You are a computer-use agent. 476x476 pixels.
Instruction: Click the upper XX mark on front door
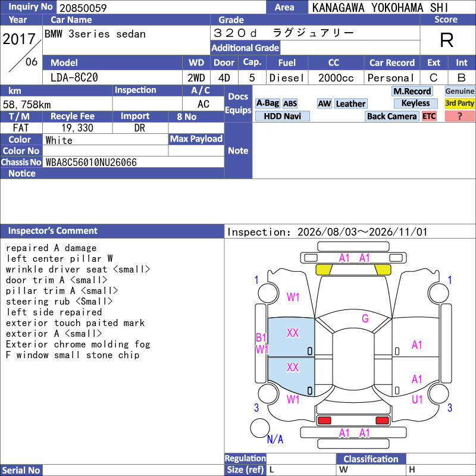(293, 333)
